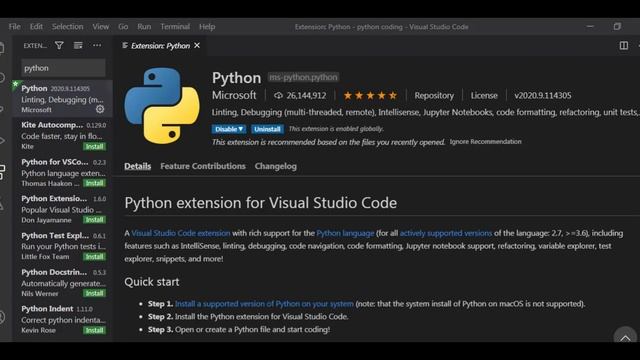Click the scroll to top arrow button
Screen dimensions: 640x360
(x=625, y=337)
